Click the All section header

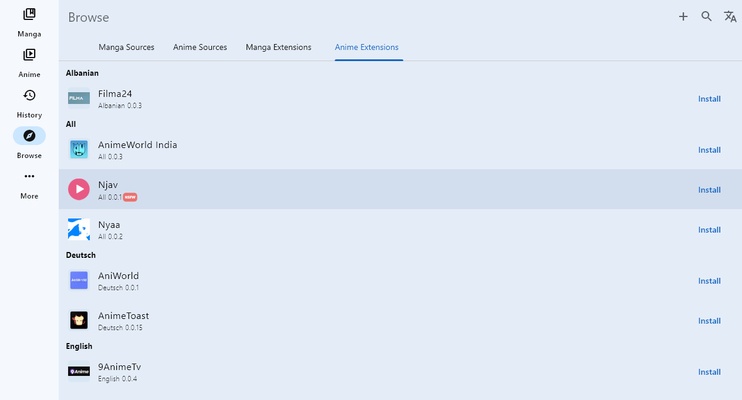point(71,124)
